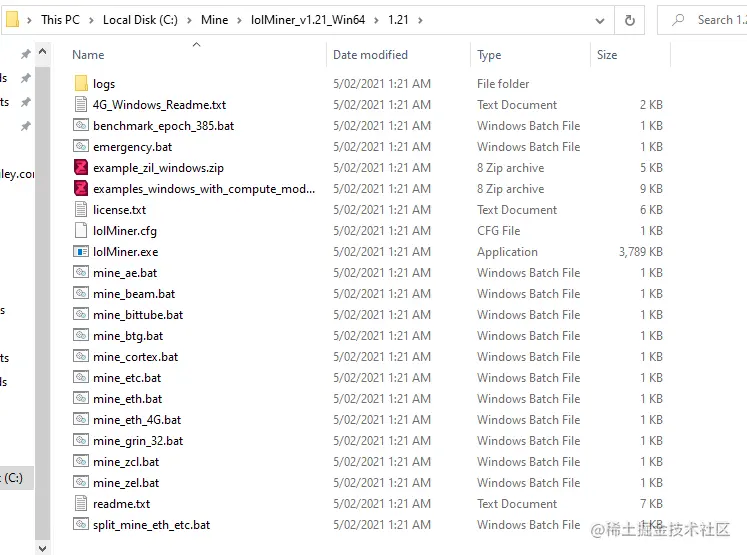Select the mine_beam.bat file icon
The image size is (747, 555).
[81, 293]
